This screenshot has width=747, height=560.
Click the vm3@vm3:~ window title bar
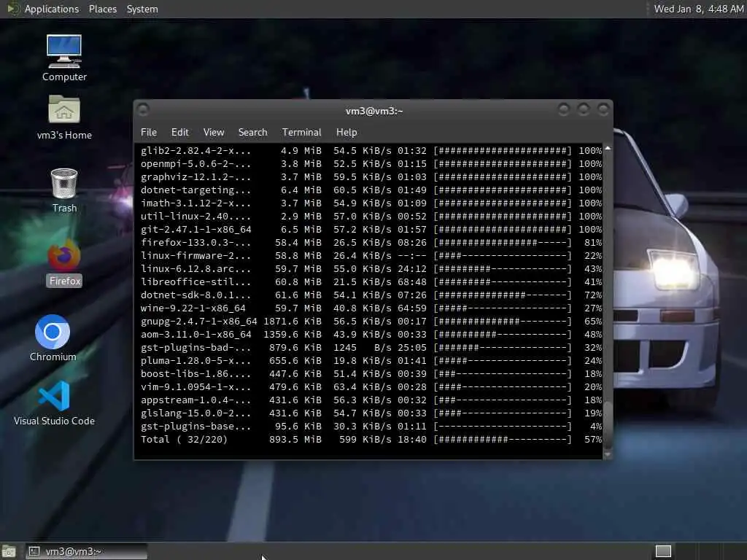[x=373, y=111]
